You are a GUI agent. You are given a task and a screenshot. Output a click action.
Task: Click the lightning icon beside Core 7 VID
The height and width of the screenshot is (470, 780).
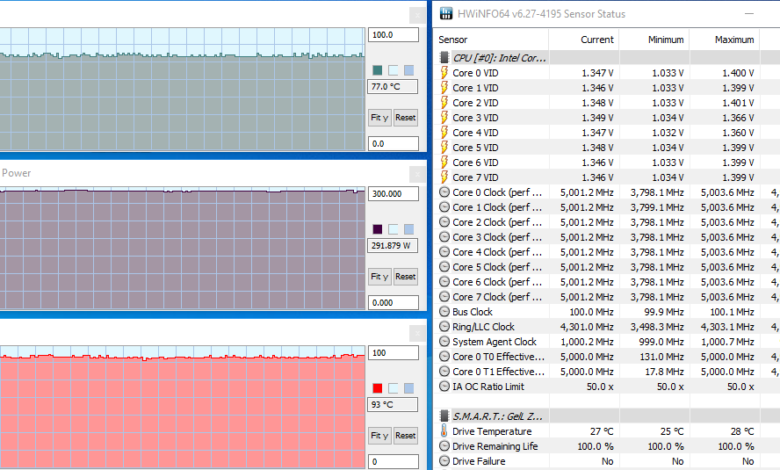coord(444,177)
